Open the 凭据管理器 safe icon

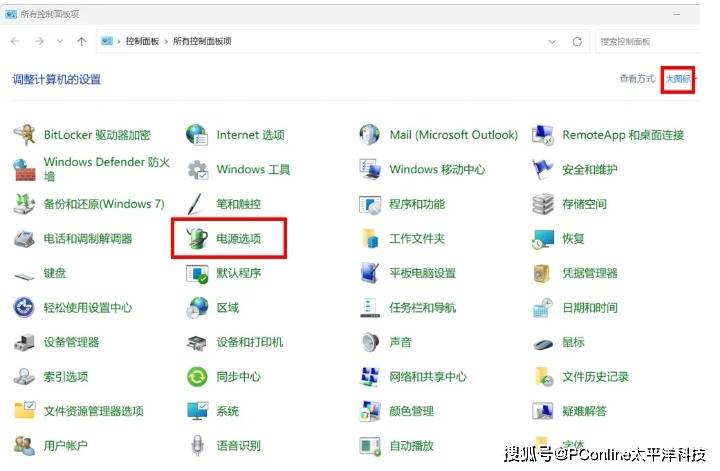click(x=543, y=273)
